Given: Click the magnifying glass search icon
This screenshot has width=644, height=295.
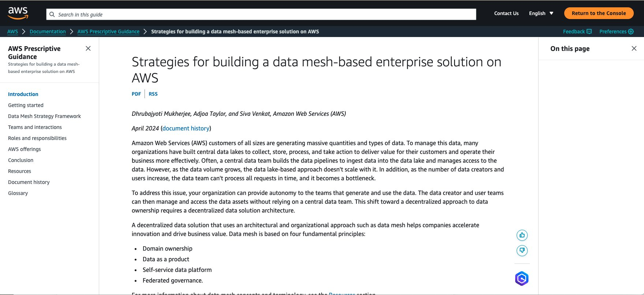Looking at the screenshot, I should tap(52, 14).
